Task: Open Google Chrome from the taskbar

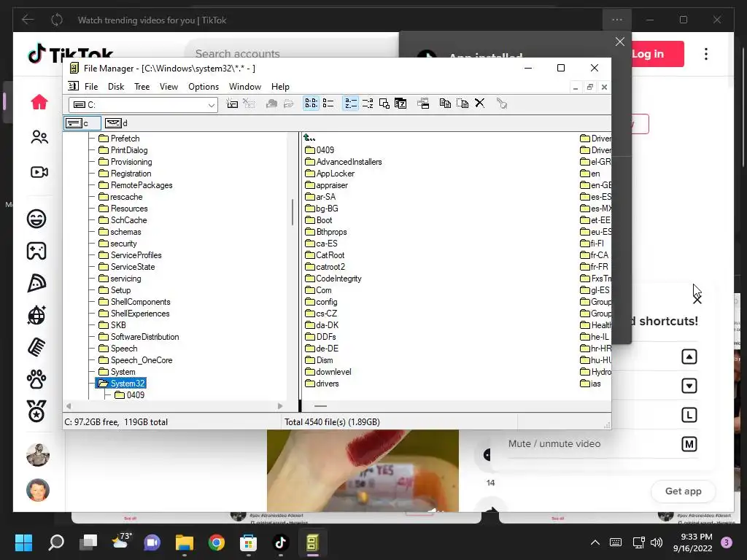Action: point(216,542)
